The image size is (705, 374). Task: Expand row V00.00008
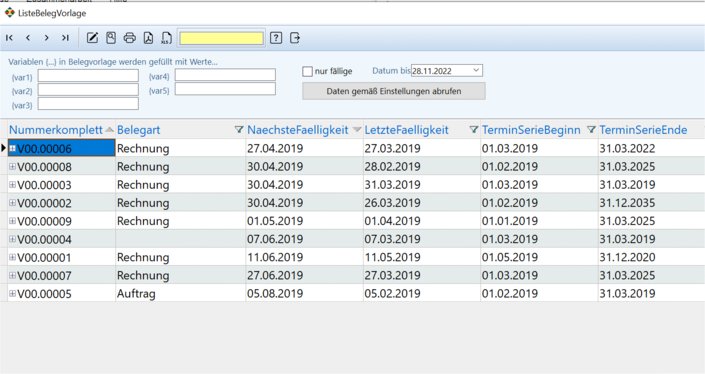click(13, 166)
